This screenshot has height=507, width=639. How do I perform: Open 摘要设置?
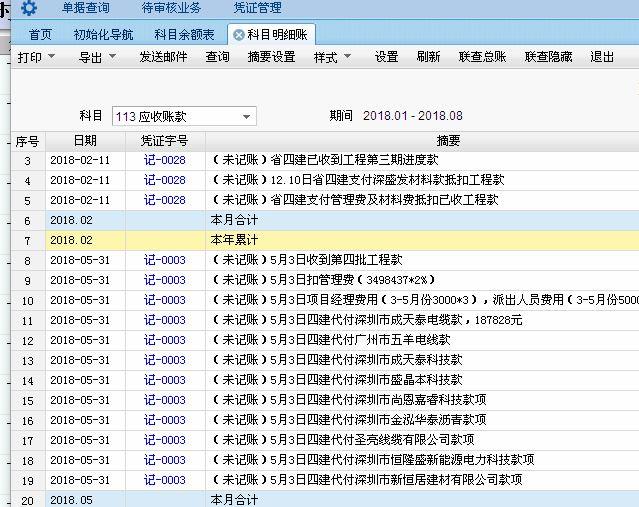[271, 57]
